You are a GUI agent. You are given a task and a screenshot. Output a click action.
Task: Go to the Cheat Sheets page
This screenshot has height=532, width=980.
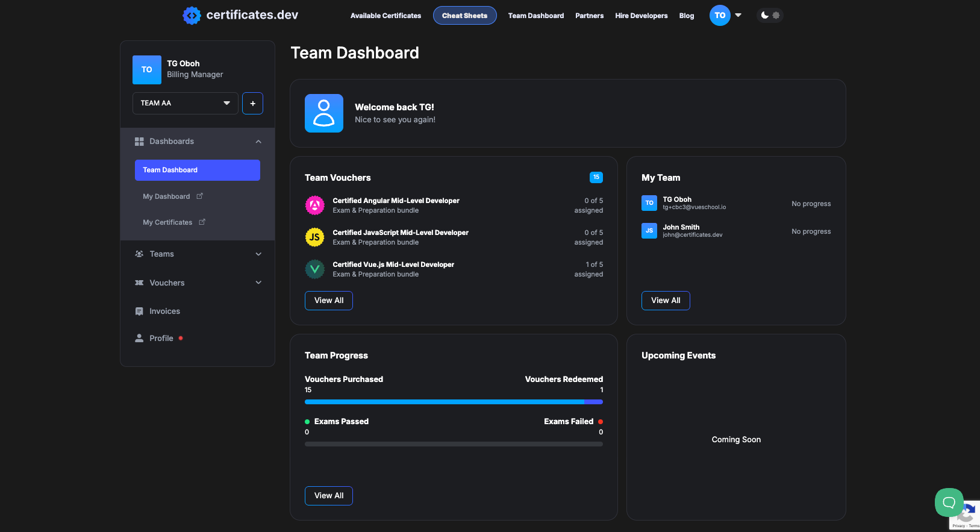[464, 16]
